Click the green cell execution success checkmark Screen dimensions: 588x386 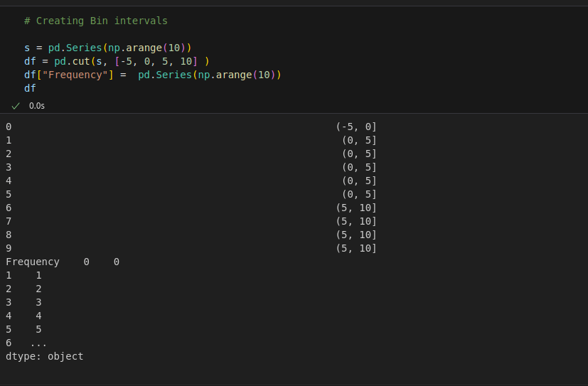(x=16, y=106)
